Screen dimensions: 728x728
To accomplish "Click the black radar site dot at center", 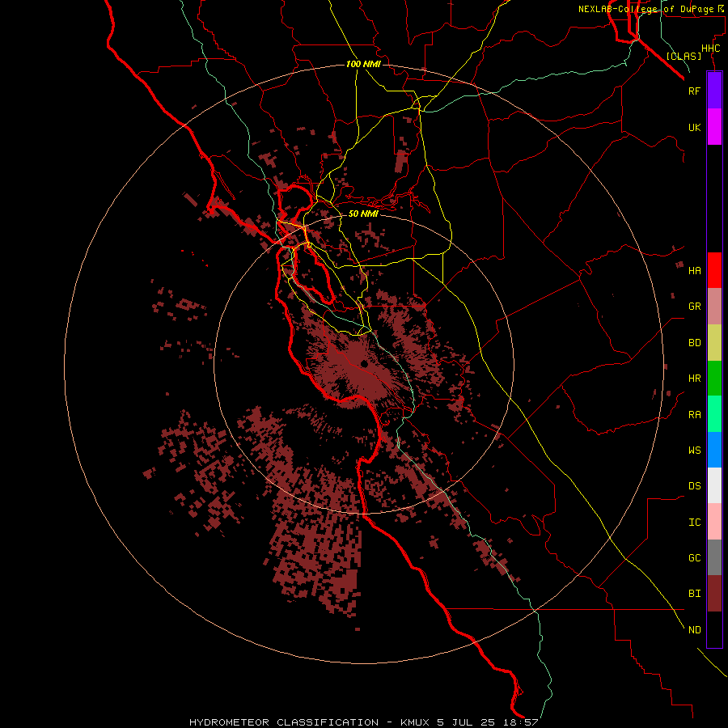I will (364, 364).
